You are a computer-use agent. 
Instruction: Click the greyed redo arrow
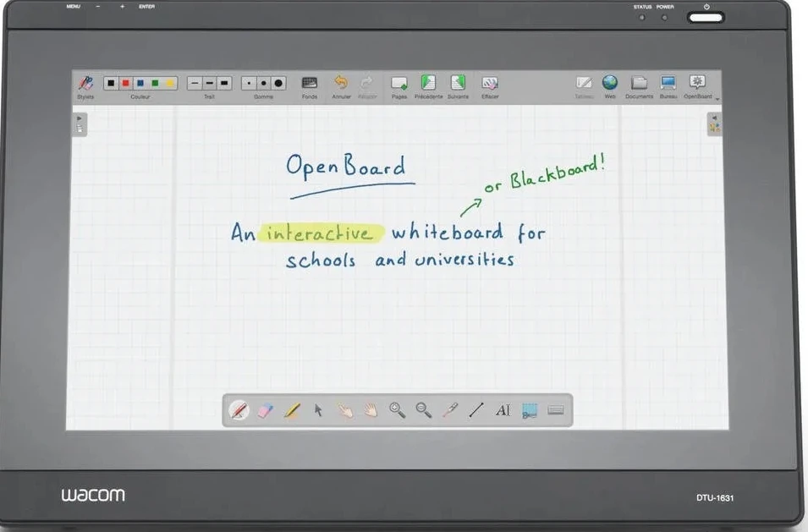click(x=367, y=82)
